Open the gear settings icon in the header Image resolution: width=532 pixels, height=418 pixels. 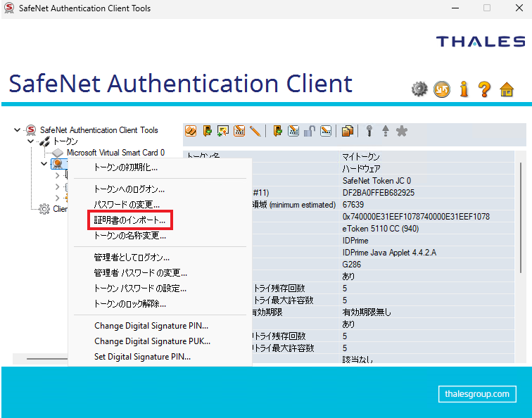coord(420,89)
